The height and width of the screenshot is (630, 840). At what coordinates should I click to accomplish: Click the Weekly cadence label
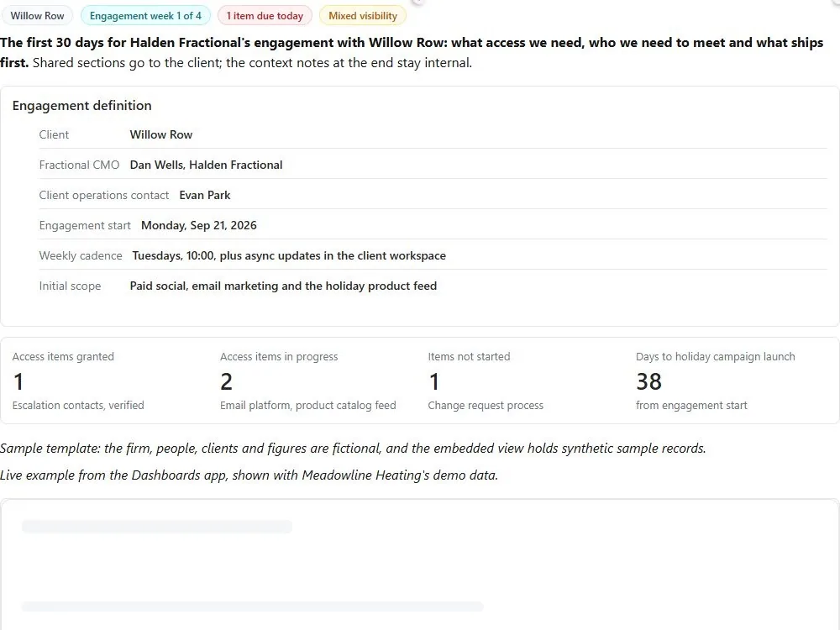coord(81,255)
